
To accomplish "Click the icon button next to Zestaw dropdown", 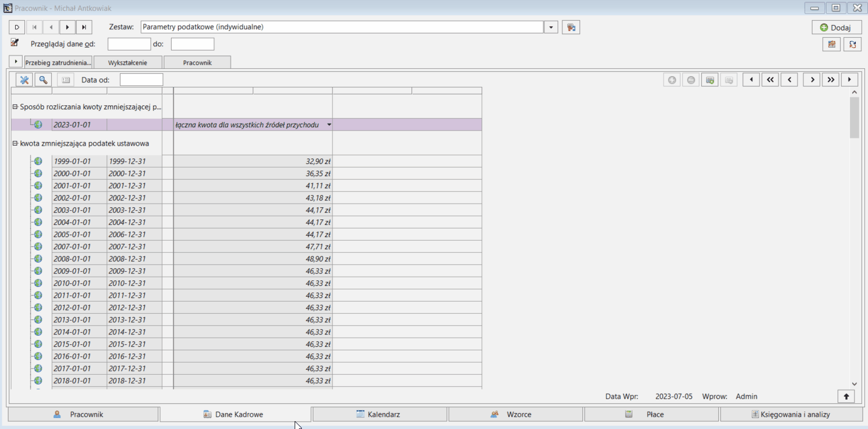I will point(571,27).
